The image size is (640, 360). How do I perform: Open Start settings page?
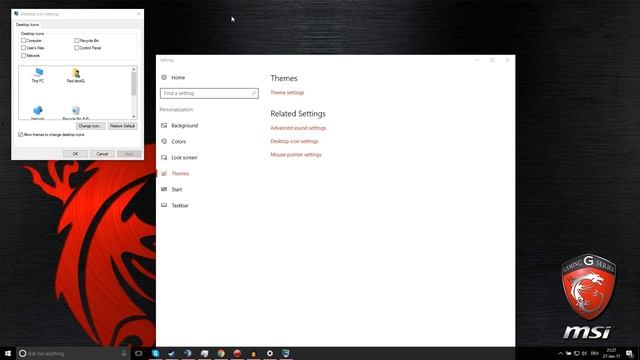click(177, 189)
